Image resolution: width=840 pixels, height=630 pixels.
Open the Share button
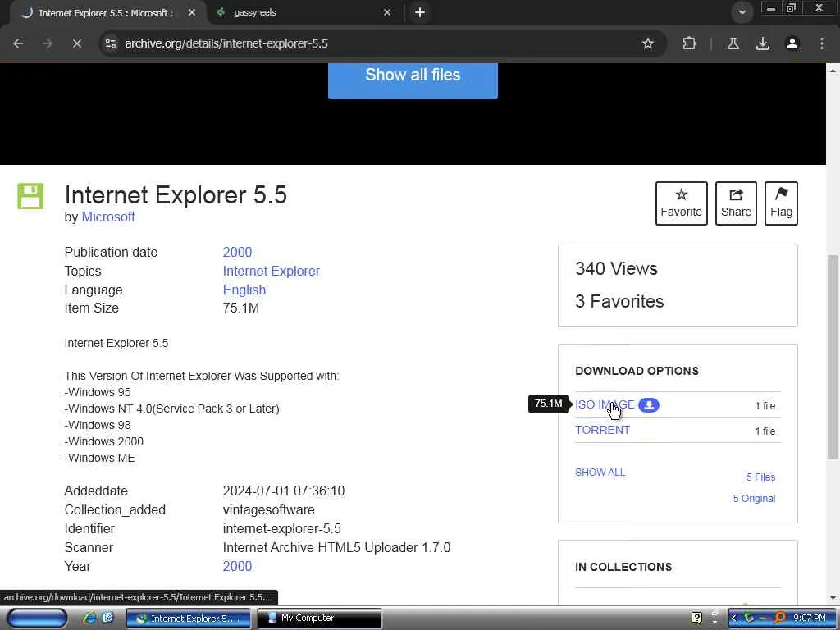(x=736, y=203)
